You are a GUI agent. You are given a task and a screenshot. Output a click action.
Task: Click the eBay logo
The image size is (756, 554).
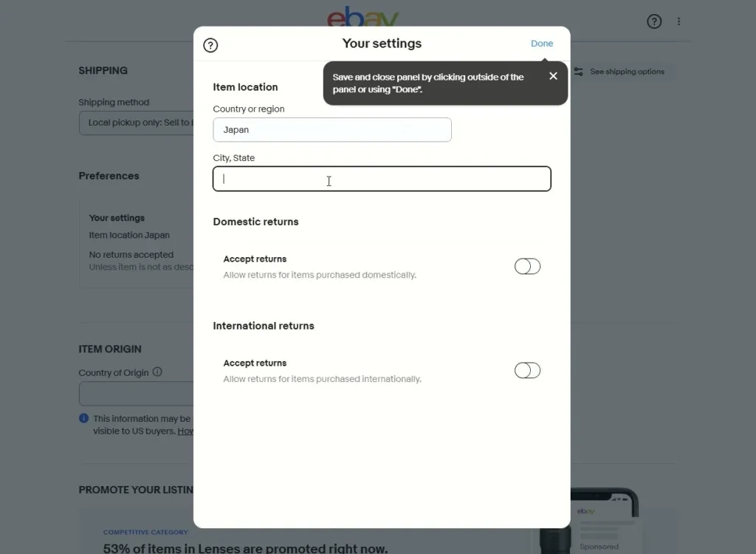[x=362, y=16]
